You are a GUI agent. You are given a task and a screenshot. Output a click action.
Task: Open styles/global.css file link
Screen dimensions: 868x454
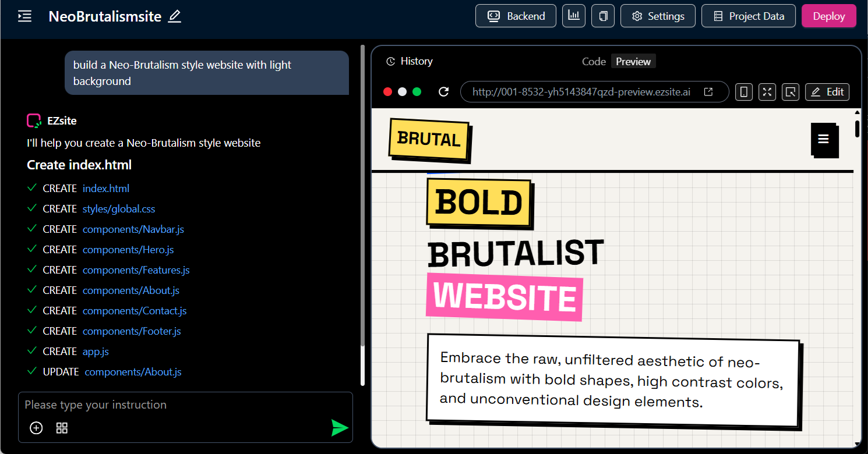tap(119, 209)
